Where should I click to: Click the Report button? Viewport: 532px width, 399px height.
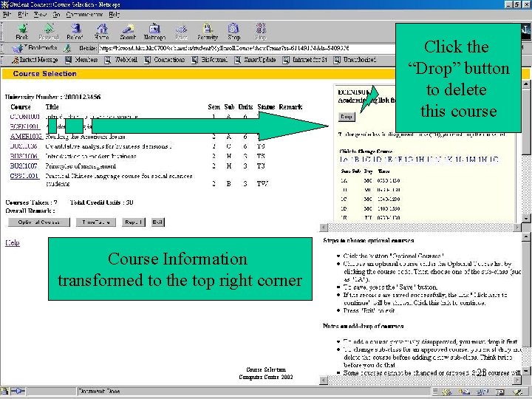coord(133,222)
